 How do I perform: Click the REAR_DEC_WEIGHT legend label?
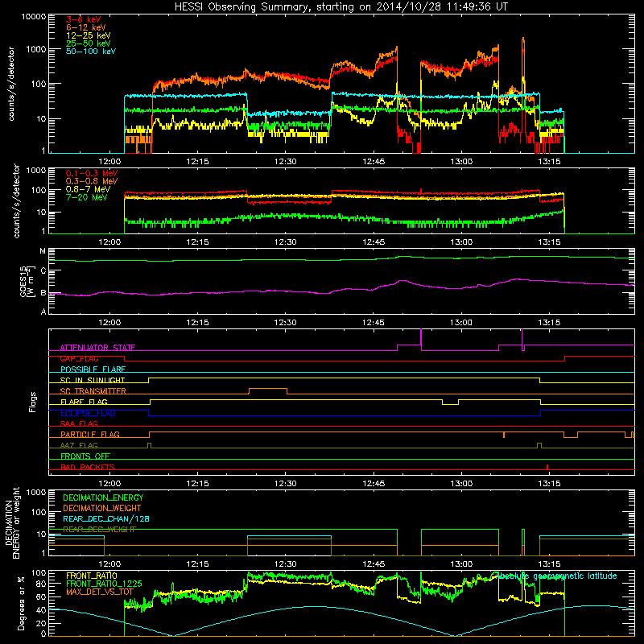pos(99,530)
